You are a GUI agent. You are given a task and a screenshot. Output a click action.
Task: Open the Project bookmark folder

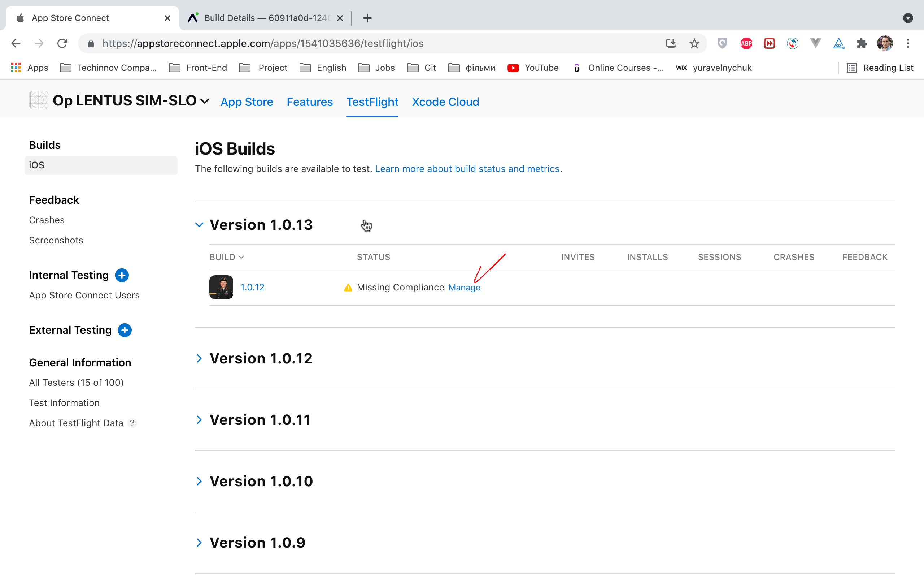click(263, 68)
